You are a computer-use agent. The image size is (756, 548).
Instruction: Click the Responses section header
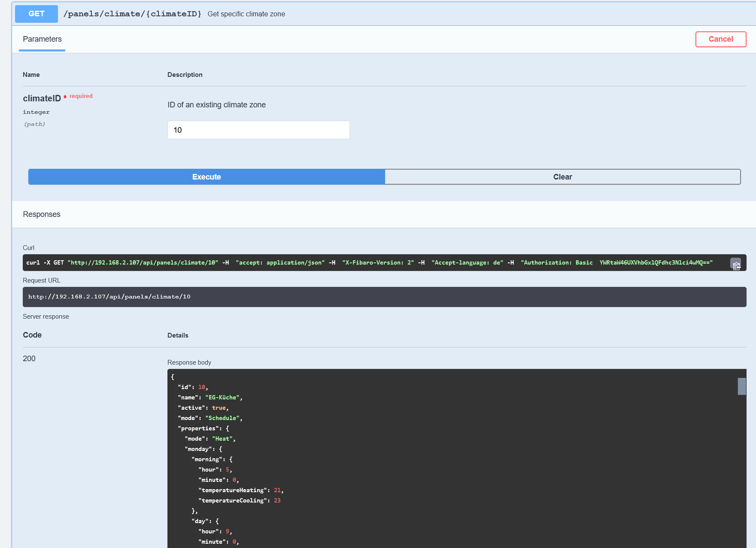42,214
